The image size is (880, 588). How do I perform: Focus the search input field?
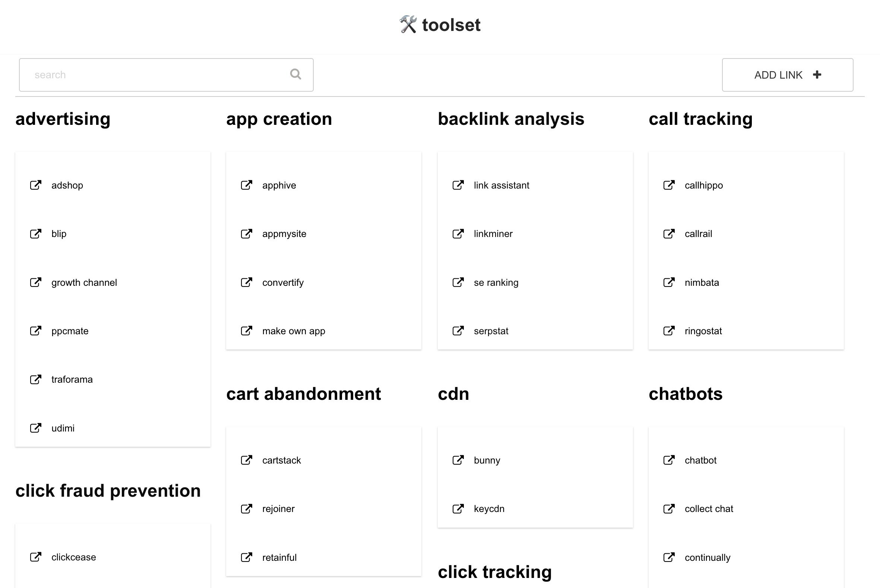click(x=166, y=75)
